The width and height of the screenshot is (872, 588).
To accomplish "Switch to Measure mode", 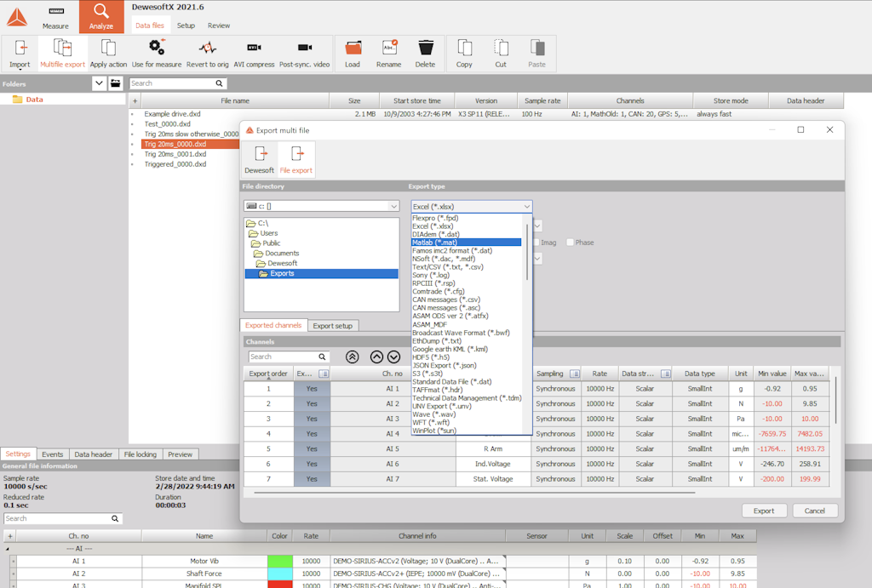I will click(56, 17).
